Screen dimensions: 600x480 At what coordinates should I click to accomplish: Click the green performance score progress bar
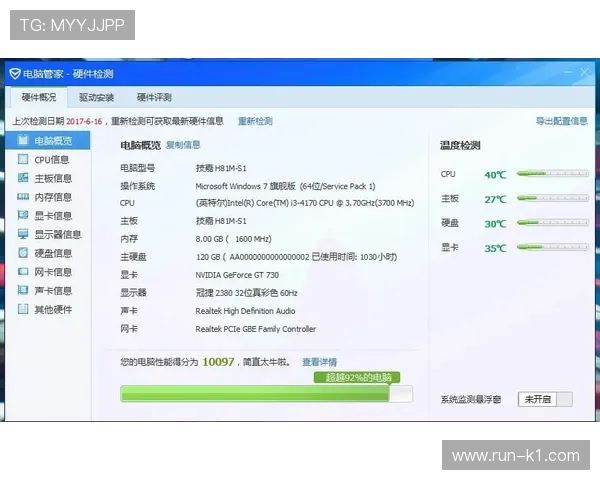pyautogui.click(x=266, y=393)
